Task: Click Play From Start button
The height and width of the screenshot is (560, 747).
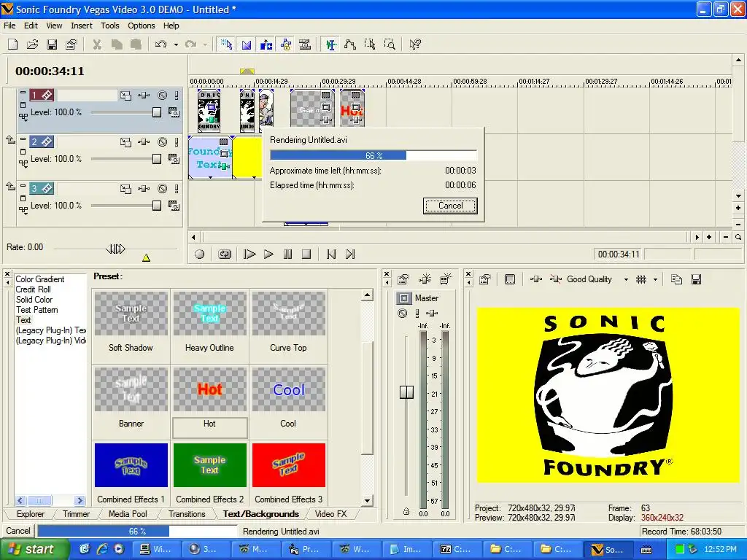Action: point(249,254)
